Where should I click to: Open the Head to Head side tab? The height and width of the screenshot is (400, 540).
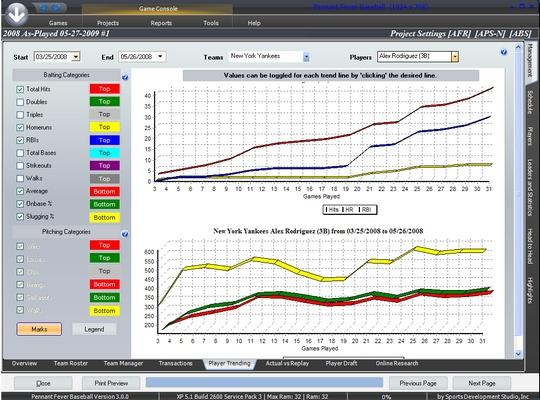click(530, 246)
